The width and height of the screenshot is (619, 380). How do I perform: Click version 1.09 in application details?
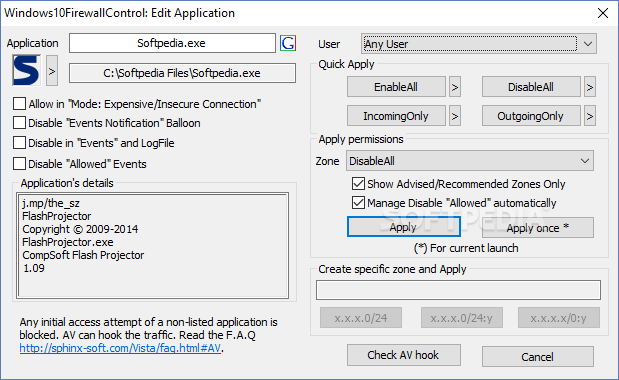[34, 268]
